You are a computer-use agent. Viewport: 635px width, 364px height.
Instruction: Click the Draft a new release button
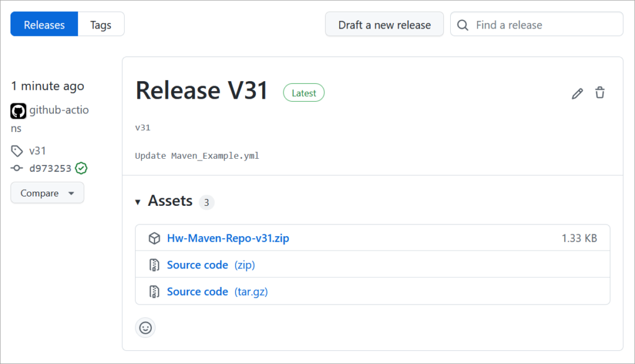point(384,24)
